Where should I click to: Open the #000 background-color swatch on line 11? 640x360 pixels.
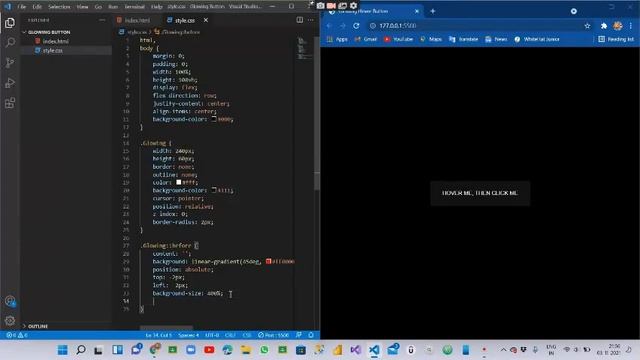click(x=214, y=119)
